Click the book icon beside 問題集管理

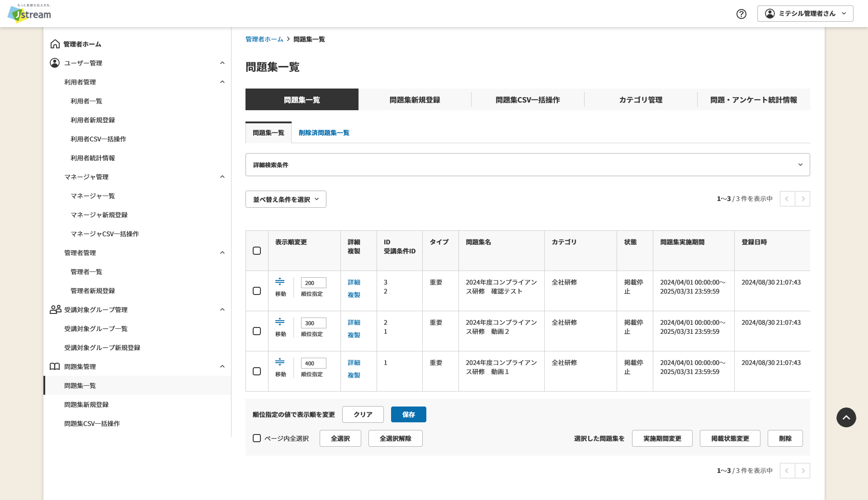point(55,366)
